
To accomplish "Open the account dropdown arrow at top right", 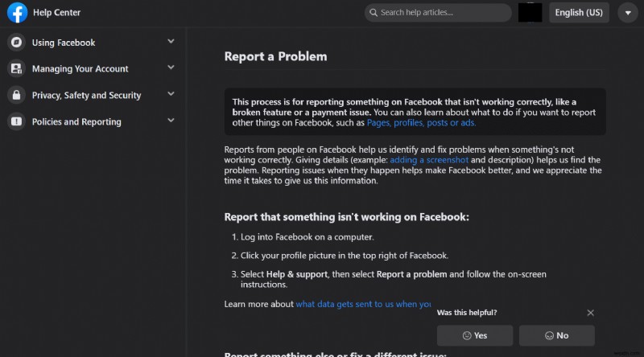I will (628, 13).
